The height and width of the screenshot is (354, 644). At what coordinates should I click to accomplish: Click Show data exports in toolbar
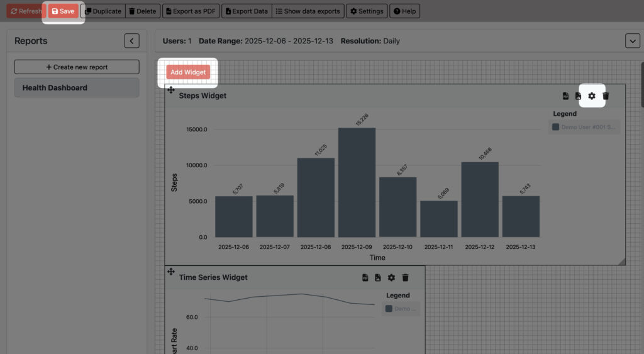(309, 11)
